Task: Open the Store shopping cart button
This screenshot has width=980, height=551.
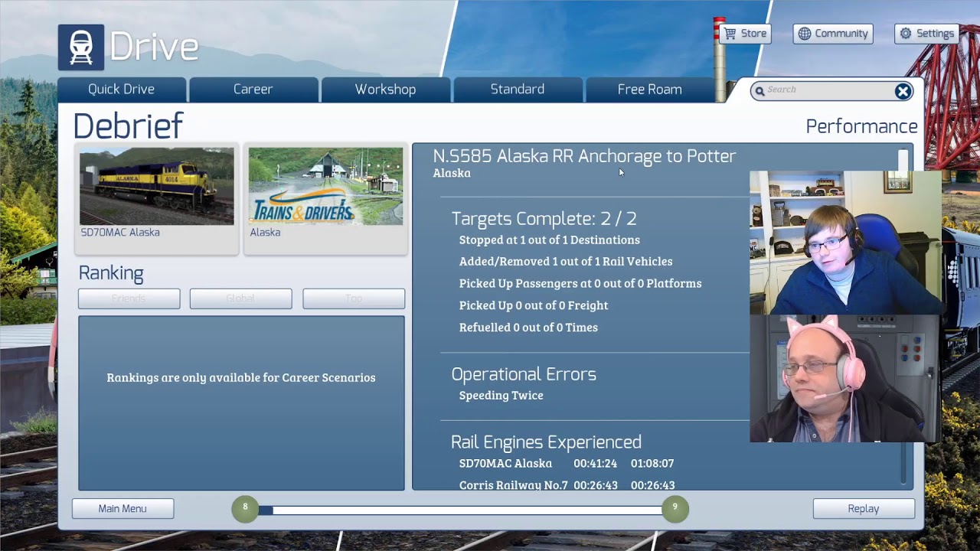Action: [x=745, y=34]
